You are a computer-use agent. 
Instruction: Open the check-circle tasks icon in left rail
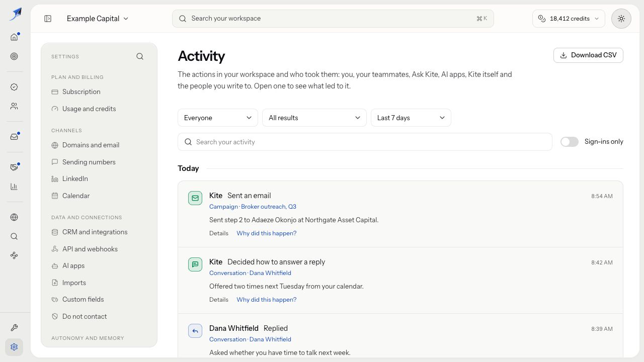pyautogui.click(x=14, y=87)
